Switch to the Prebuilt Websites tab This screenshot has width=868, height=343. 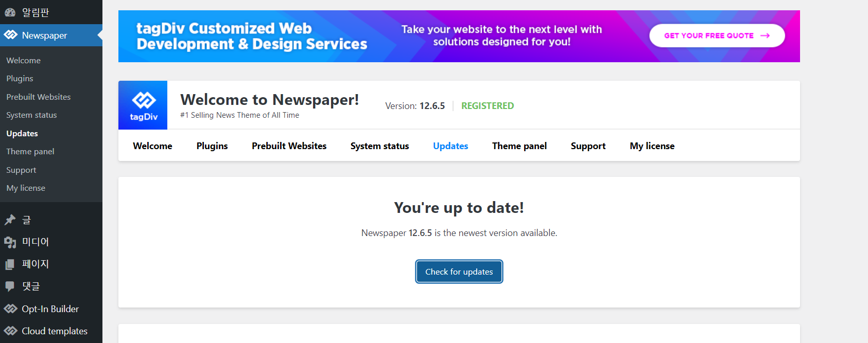point(289,146)
